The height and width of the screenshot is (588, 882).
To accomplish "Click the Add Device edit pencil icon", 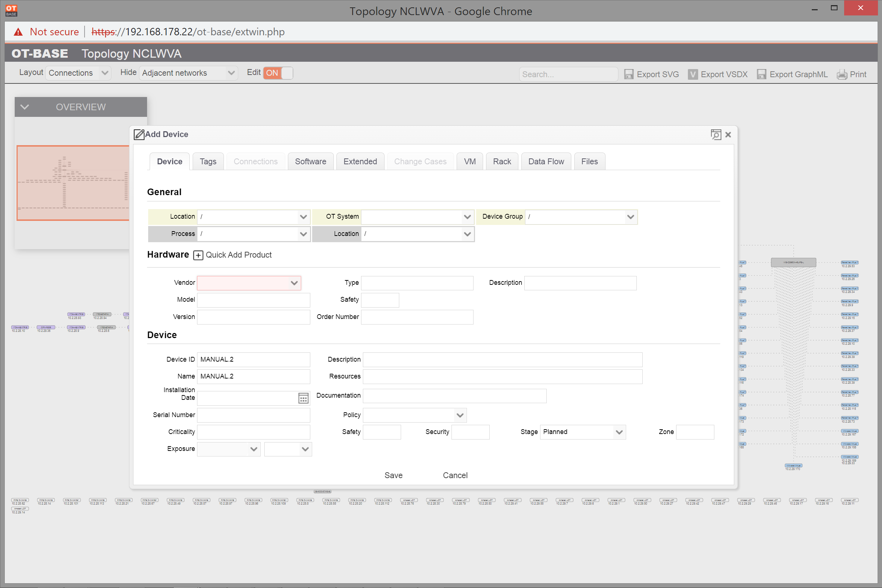I will point(139,134).
